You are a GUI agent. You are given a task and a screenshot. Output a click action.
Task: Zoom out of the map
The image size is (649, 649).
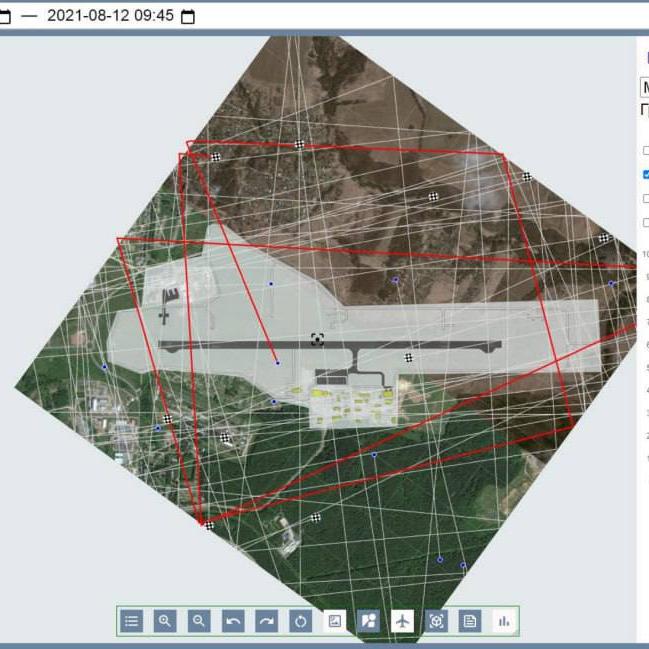coord(199,621)
